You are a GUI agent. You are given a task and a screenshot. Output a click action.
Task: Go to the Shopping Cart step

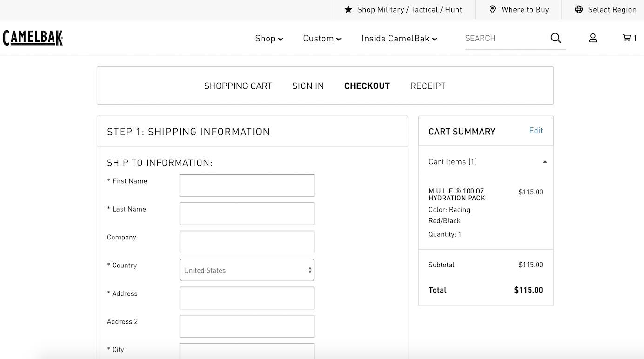[238, 86]
